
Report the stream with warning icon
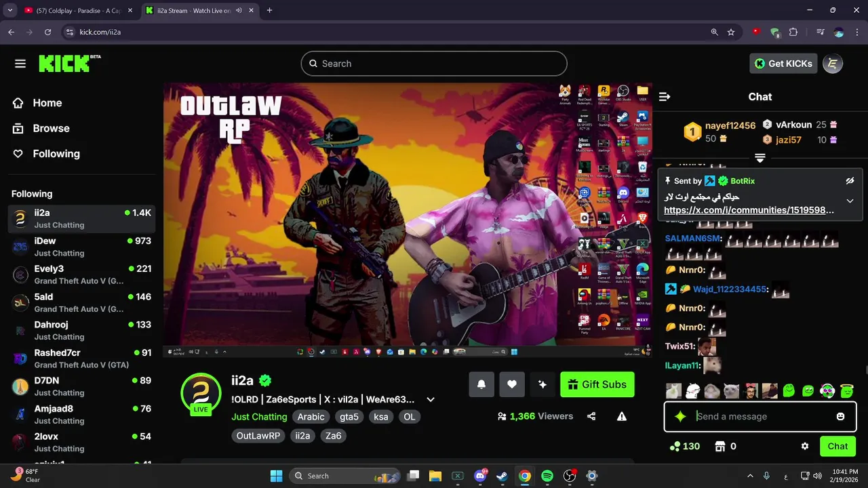pyautogui.click(x=622, y=416)
